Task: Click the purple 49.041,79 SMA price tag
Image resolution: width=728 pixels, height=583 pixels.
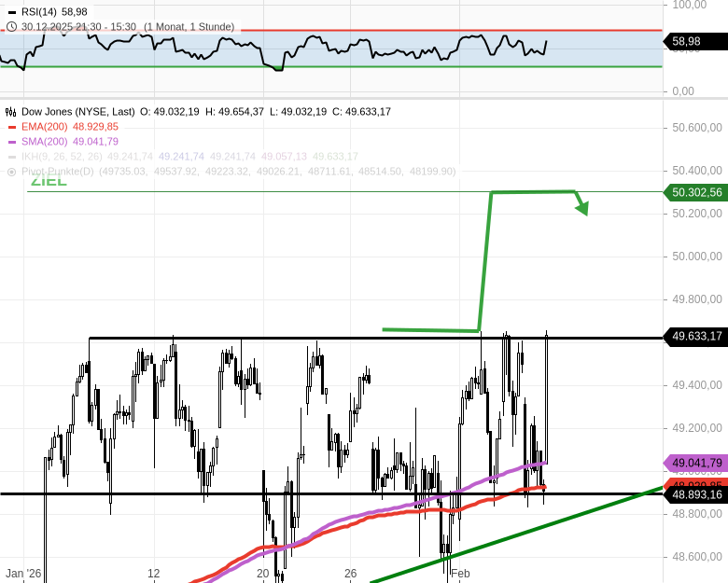Action: [x=696, y=463]
